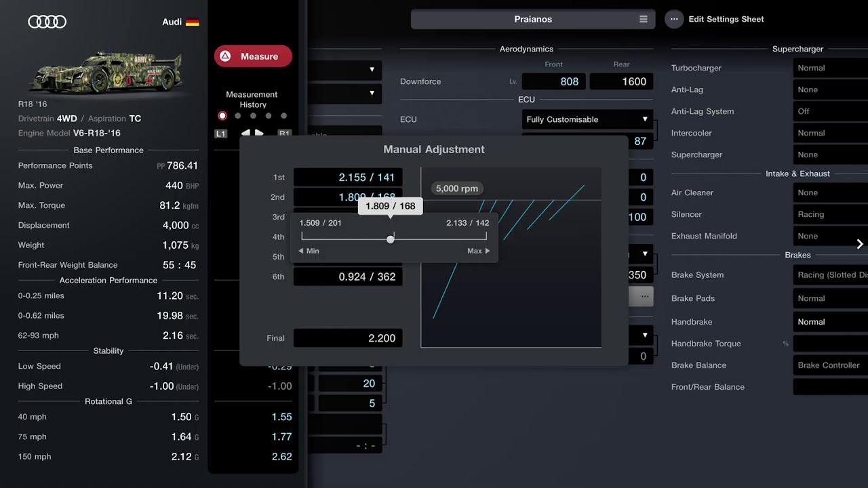Click the L1 previous history icon
Image resolution: width=868 pixels, height=488 pixels.
(x=220, y=134)
